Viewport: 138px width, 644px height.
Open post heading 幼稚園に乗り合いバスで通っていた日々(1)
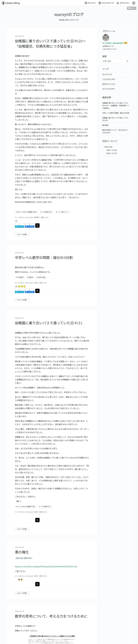coord(48,323)
